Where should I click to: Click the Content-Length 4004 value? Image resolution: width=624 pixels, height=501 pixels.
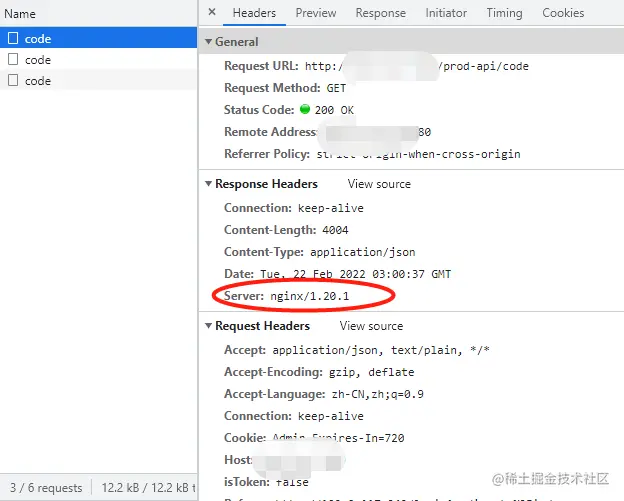click(335, 230)
